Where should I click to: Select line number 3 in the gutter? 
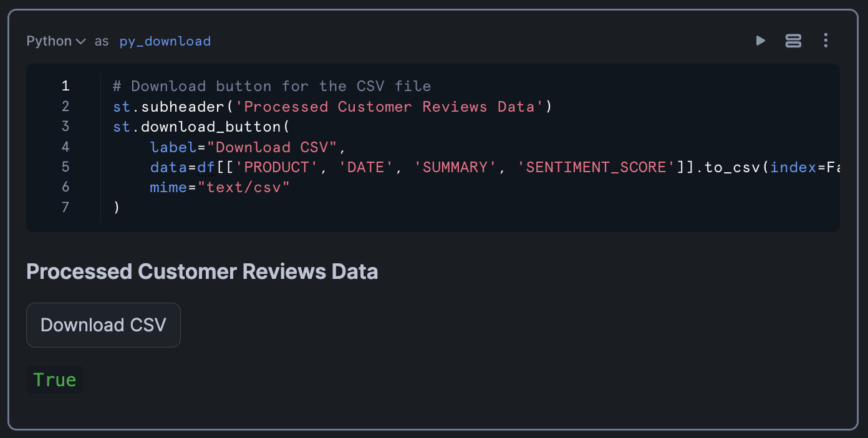click(x=65, y=127)
